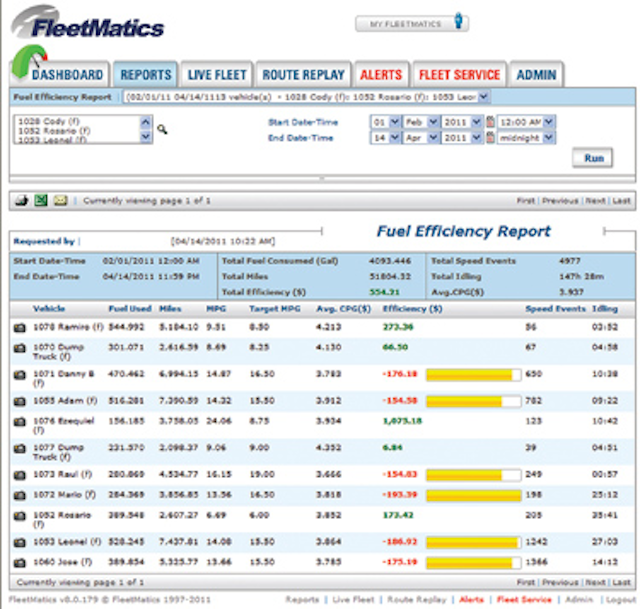This screenshot has height=609, width=640.
Task: Go to the Route Replay tab
Action: (x=303, y=74)
